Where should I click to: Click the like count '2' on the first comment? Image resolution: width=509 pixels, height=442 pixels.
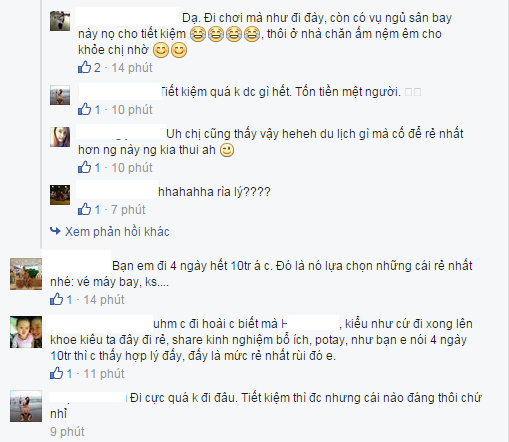tap(97, 68)
